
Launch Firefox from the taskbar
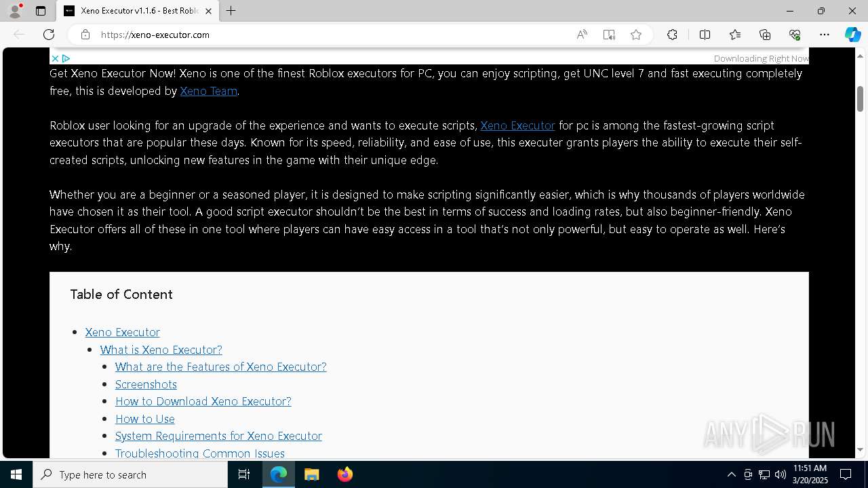345,474
